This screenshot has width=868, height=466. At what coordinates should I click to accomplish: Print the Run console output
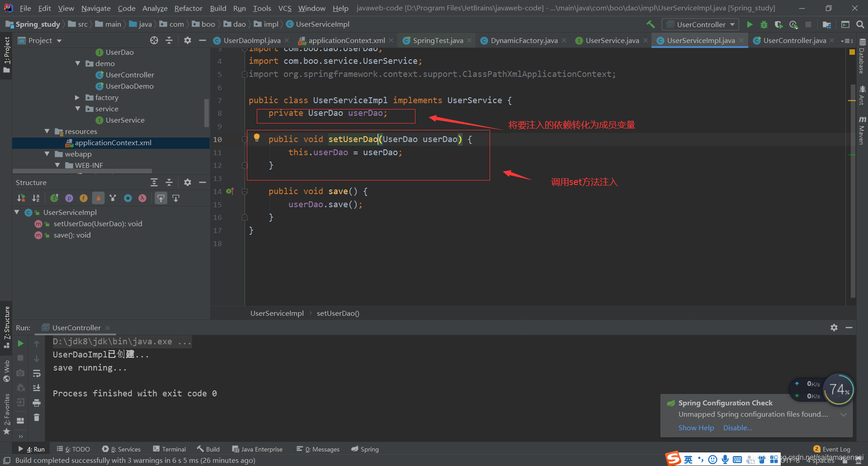37,403
